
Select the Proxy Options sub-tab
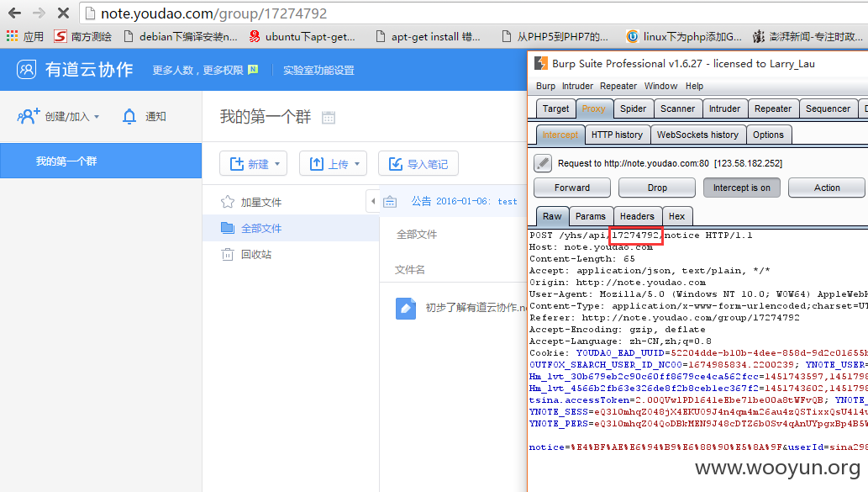(768, 135)
